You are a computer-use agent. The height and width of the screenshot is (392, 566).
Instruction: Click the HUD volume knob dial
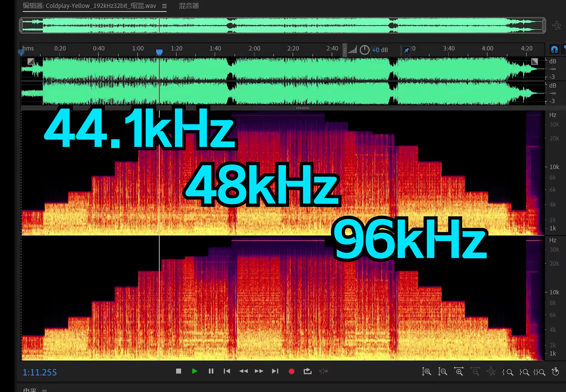[x=365, y=50]
